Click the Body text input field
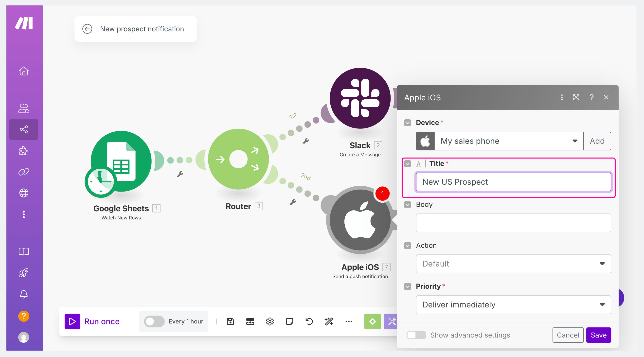Image resolution: width=644 pixels, height=357 pixels. (513, 223)
